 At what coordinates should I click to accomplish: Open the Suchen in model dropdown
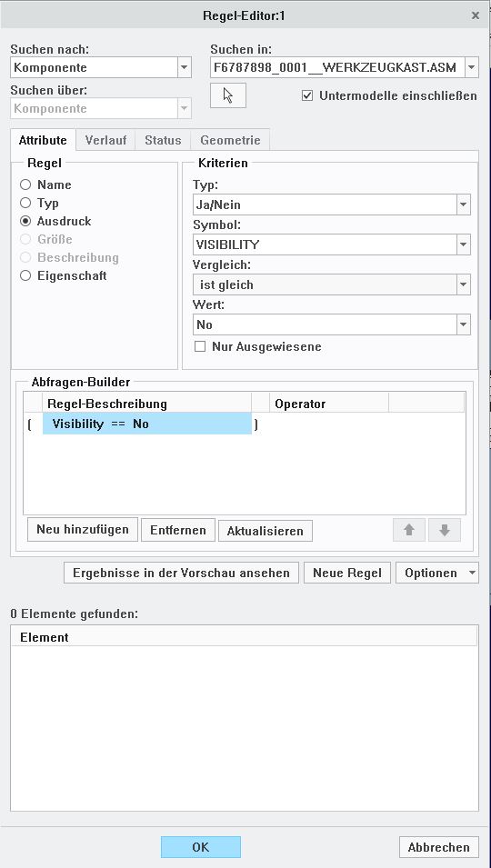[472, 67]
